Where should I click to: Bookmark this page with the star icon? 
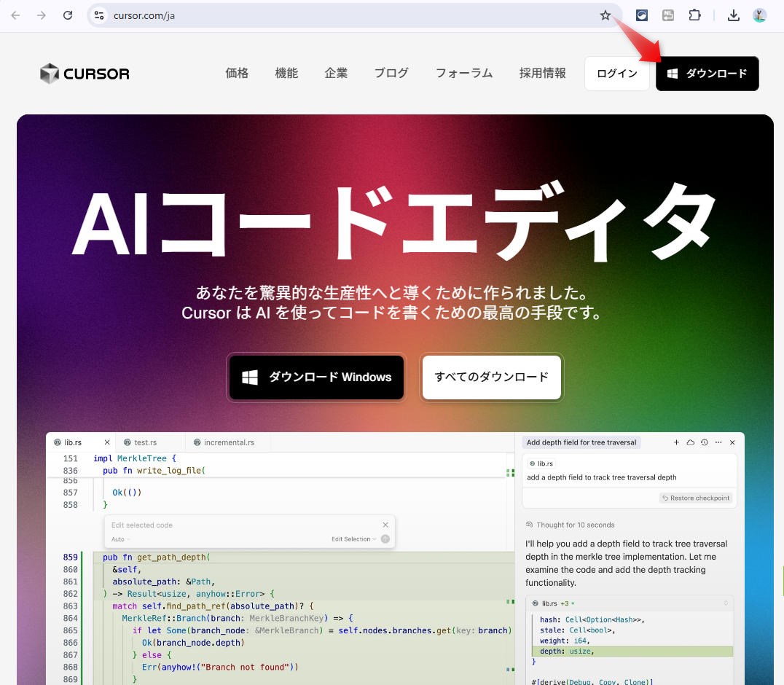click(x=605, y=15)
